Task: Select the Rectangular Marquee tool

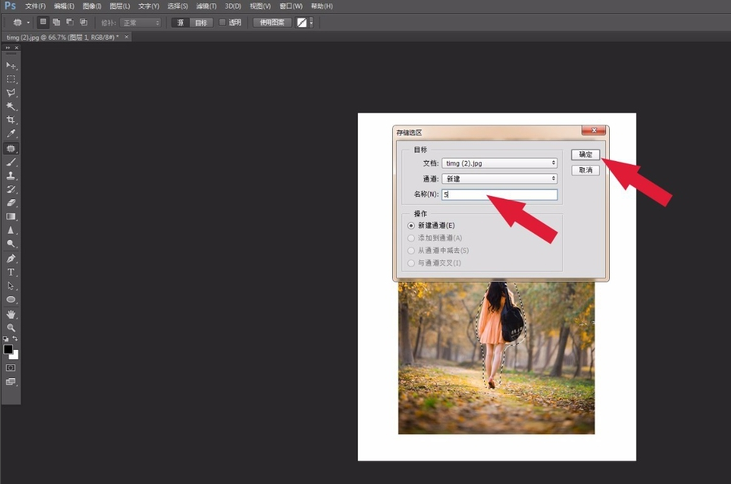Action: tap(11, 79)
